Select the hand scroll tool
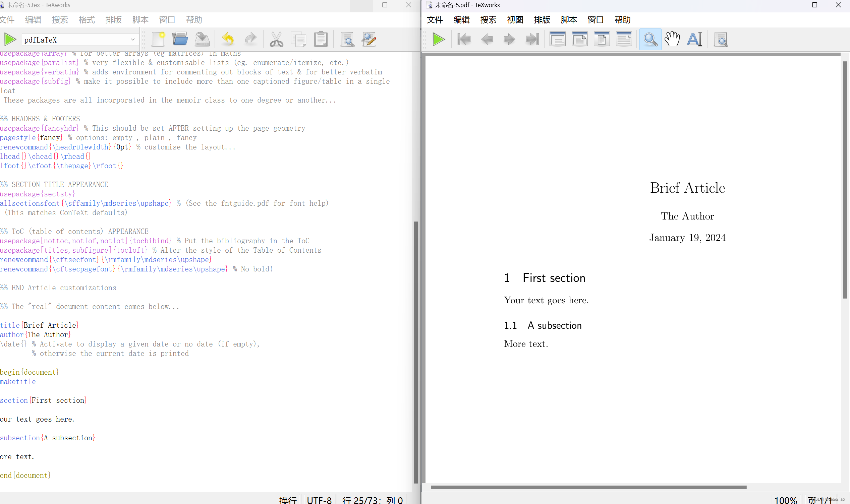The height and width of the screenshot is (504, 850). click(x=672, y=40)
